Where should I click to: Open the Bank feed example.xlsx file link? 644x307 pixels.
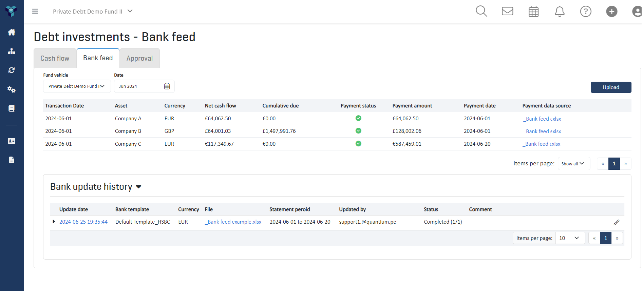233,222
